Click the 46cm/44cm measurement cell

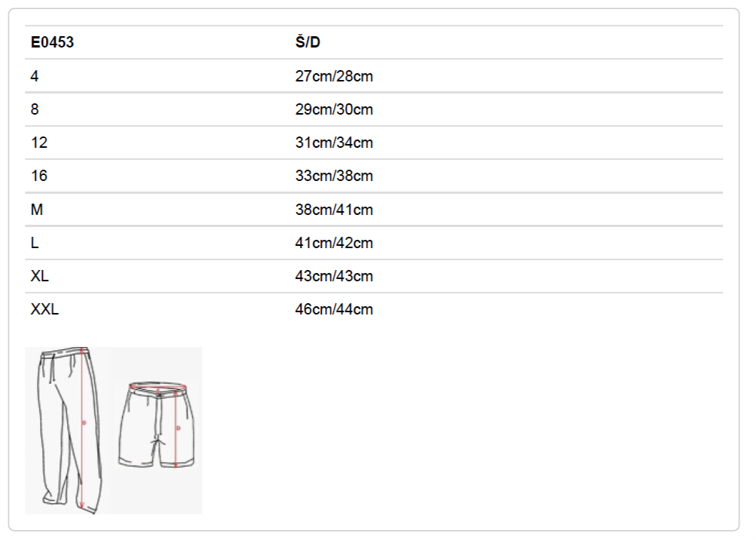point(334,309)
